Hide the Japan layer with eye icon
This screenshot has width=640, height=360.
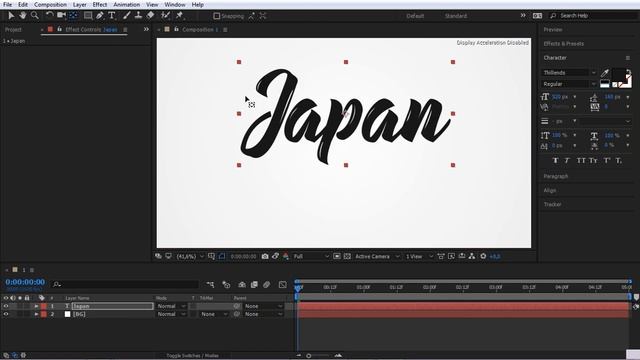pos(6,306)
